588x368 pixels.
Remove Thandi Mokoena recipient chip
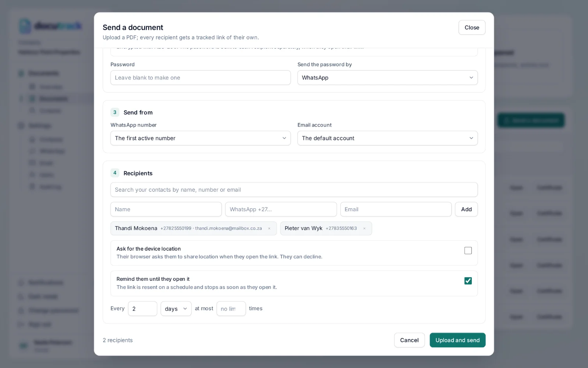[269, 229]
